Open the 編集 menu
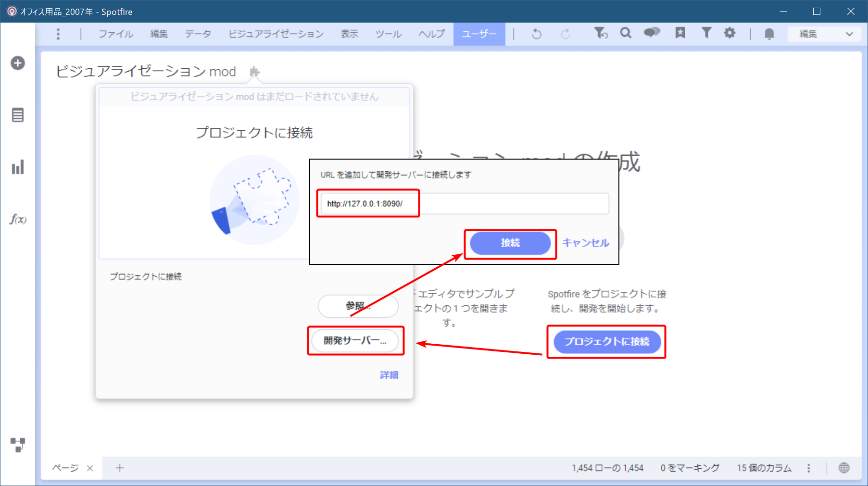 coord(159,34)
